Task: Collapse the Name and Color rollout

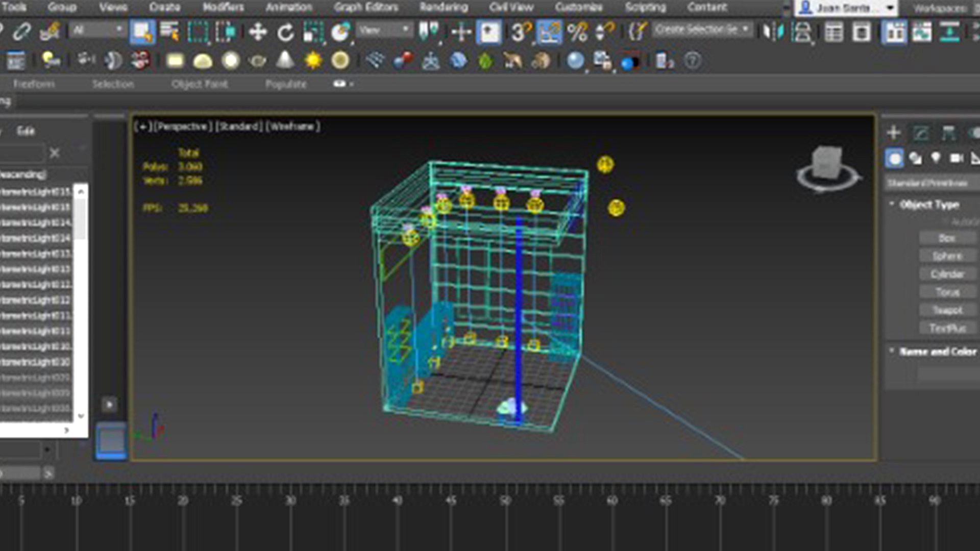Action: [938, 351]
